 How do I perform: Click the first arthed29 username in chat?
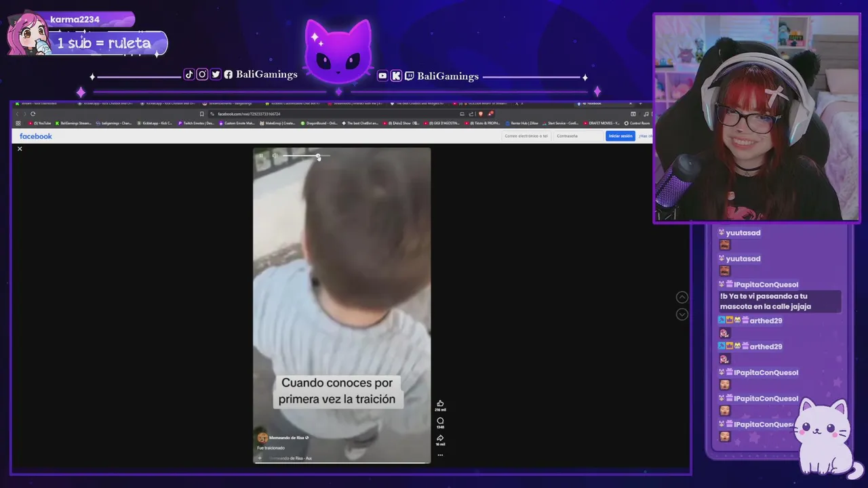(x=766, y=321)
